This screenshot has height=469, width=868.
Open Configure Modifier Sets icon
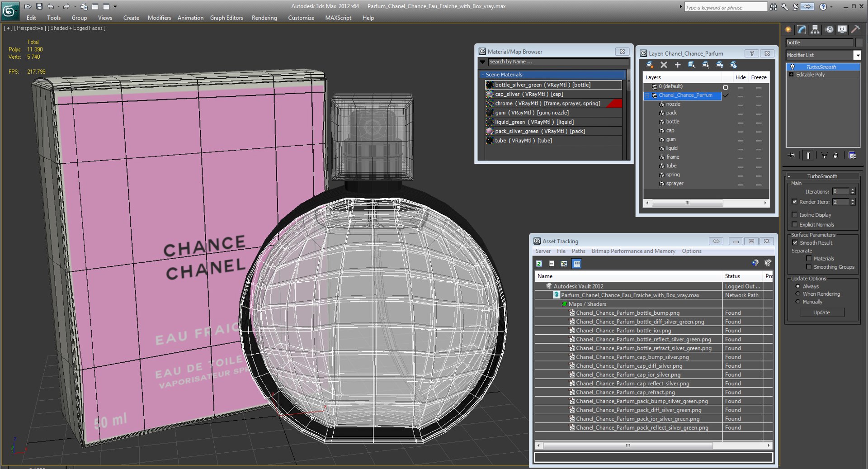[852, 155]
